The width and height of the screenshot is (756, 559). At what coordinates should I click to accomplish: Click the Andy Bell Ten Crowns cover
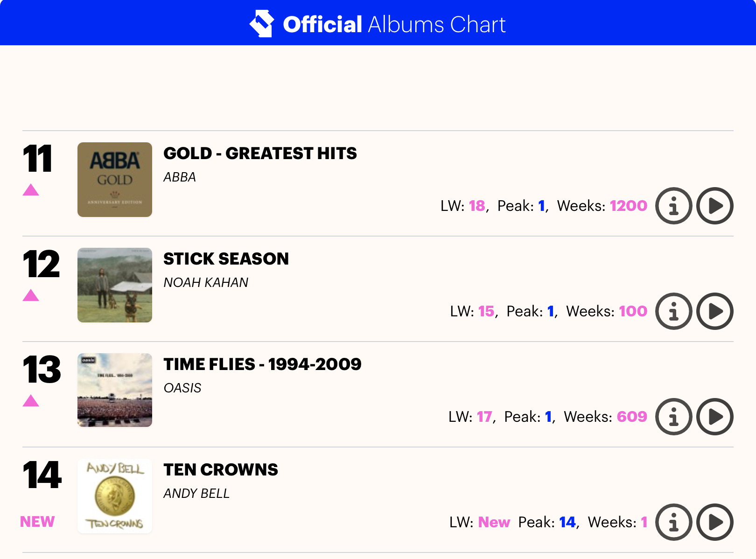[x=115, y=496]
